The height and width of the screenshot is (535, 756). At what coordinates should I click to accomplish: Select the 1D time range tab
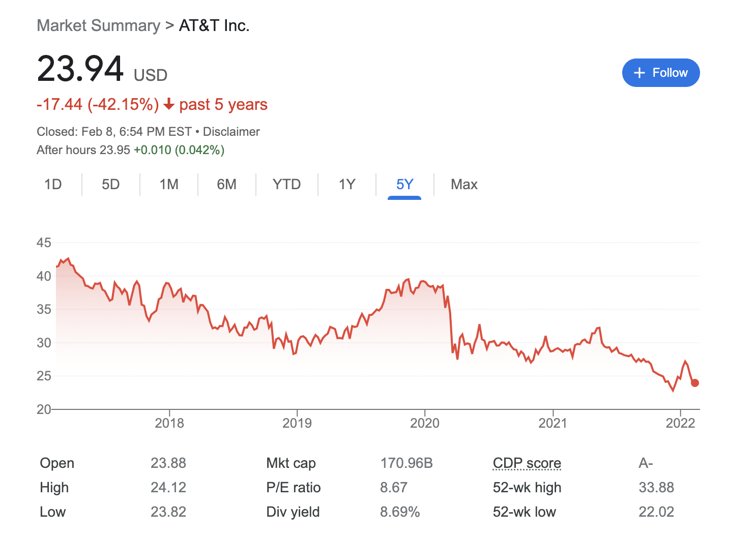pos(53,184)
